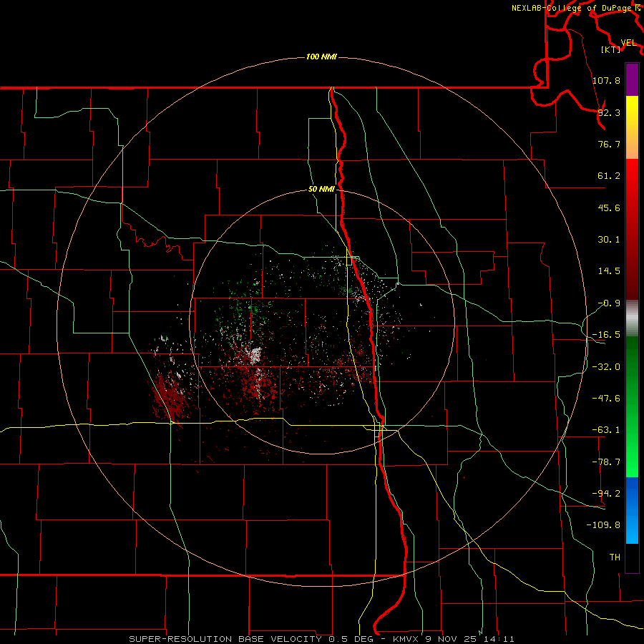Click the -47.6 scale value
This screenshot has width=644, height=644.
(x=606, y=399)
